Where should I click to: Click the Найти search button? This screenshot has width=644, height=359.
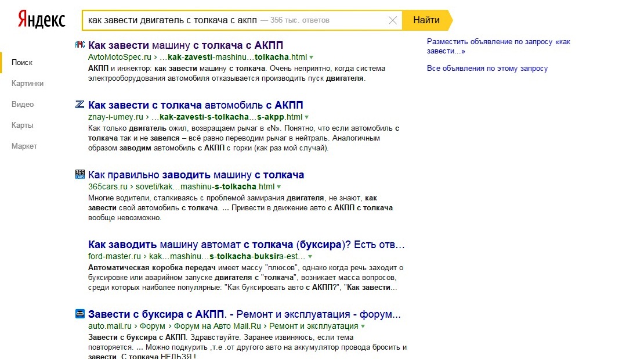pos(427,20)
